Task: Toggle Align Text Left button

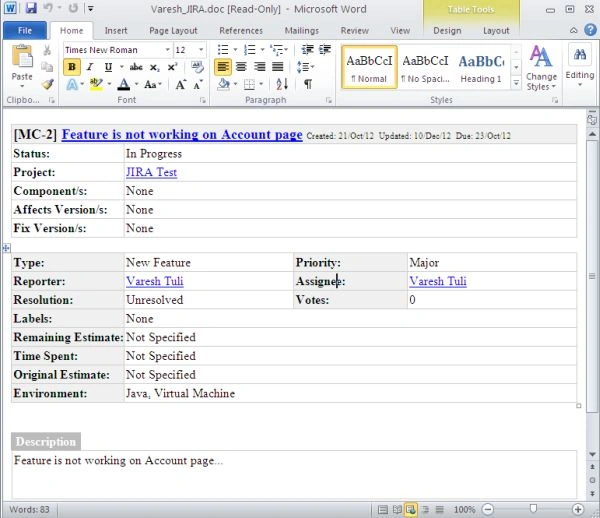Action: (x=223, y=67)
